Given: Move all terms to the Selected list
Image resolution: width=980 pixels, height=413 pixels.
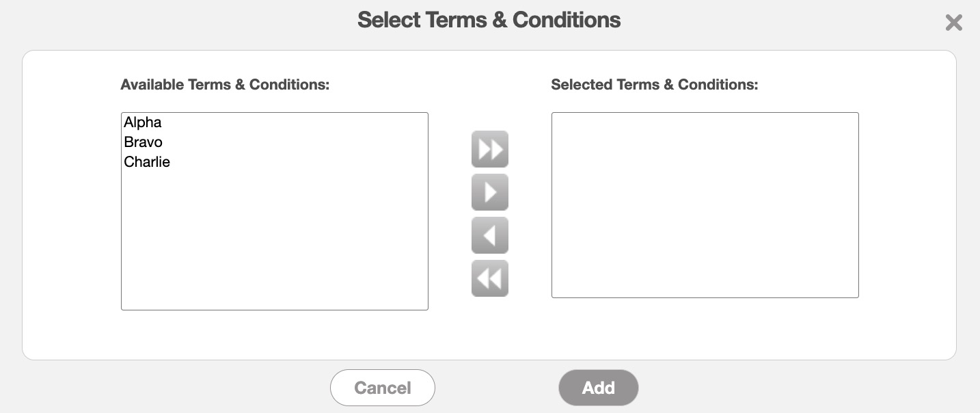Looking at the screenshot, I should (489, 149).
